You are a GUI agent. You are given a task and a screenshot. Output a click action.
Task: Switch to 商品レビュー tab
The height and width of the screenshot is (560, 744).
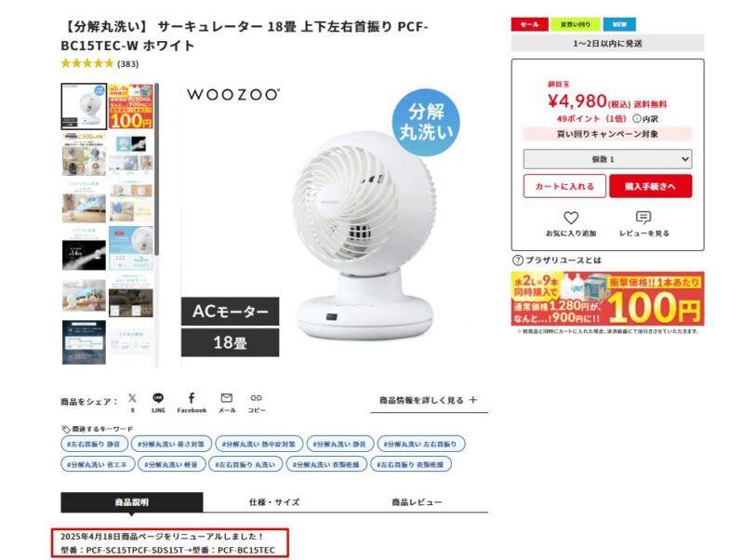pos(417,502)
